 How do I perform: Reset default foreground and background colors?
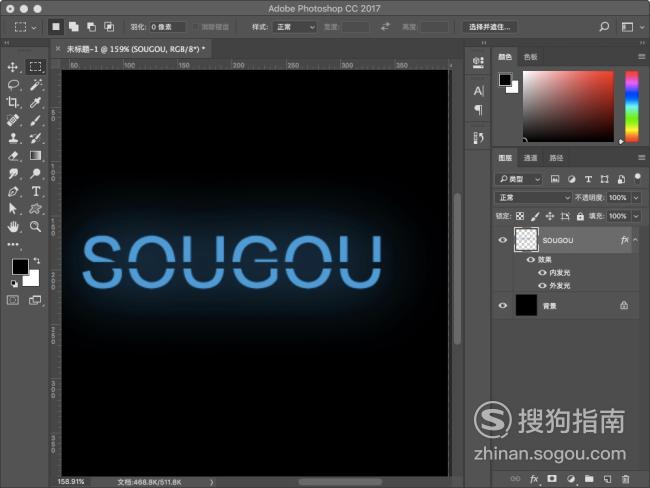pos(14,284)
